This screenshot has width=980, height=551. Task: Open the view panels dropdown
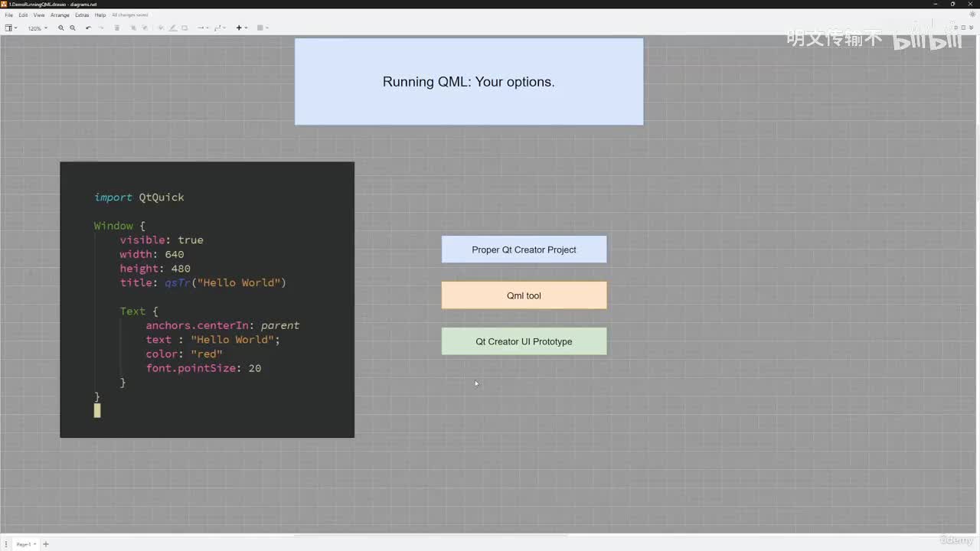click(x=11, y=28)
